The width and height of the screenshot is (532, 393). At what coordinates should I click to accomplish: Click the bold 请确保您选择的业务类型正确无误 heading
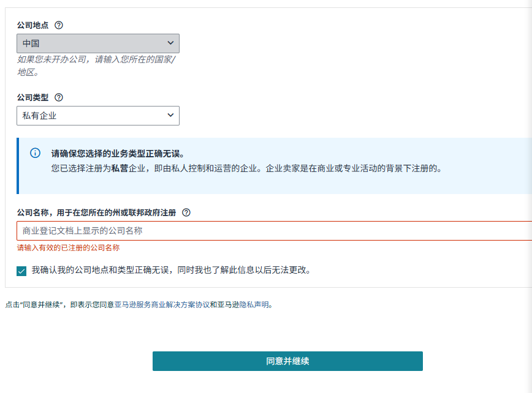tap(118, 153)
